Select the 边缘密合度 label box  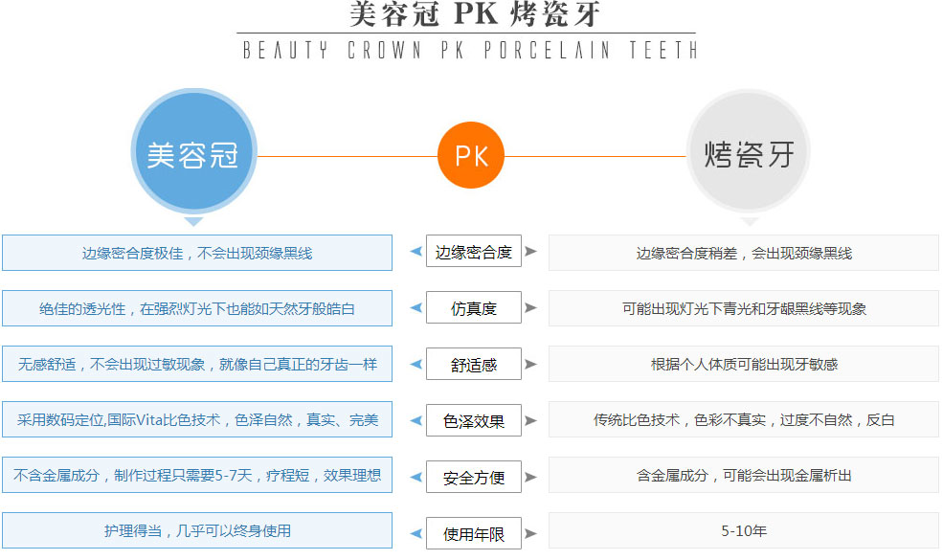(473, 253)
